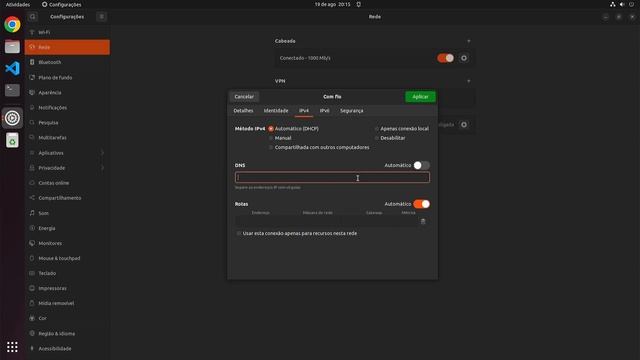This screenshot has height=360, width=640.
Task: Disable automatic routes switch
Action: click(421, 204)
